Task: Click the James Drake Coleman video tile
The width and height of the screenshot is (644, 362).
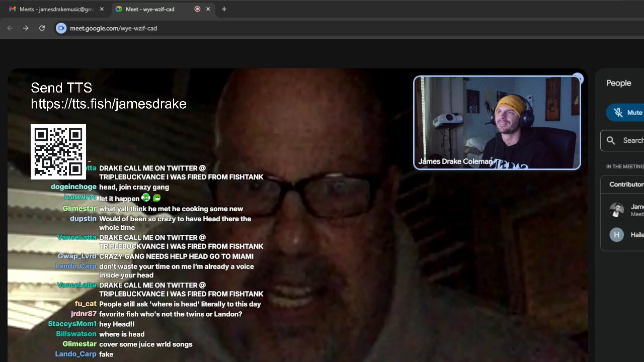Action: pos(497,123)
